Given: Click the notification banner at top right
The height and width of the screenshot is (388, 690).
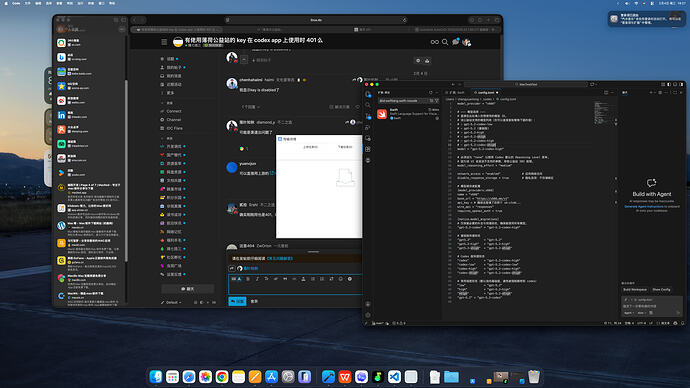Looking at the screenshot, I should point(646,19).
